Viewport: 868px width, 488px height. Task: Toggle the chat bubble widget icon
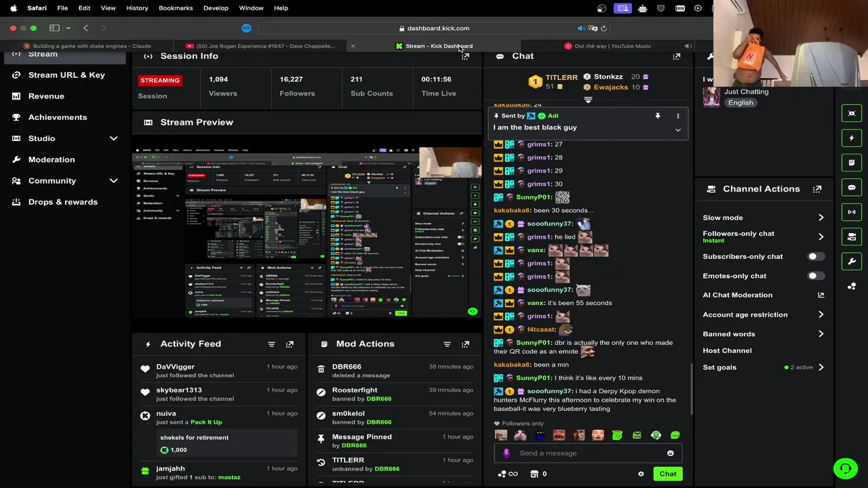pyautogui.click(x=852, y=188)
